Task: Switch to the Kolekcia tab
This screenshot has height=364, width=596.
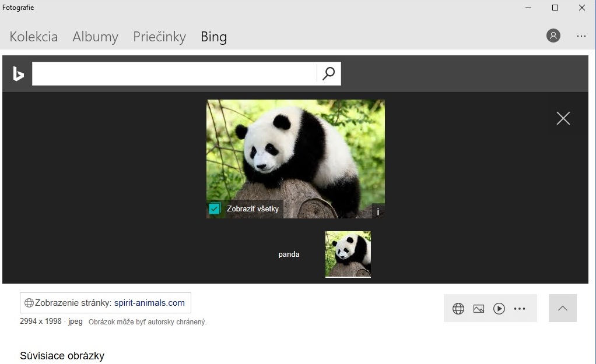Action: click(33, 37)
